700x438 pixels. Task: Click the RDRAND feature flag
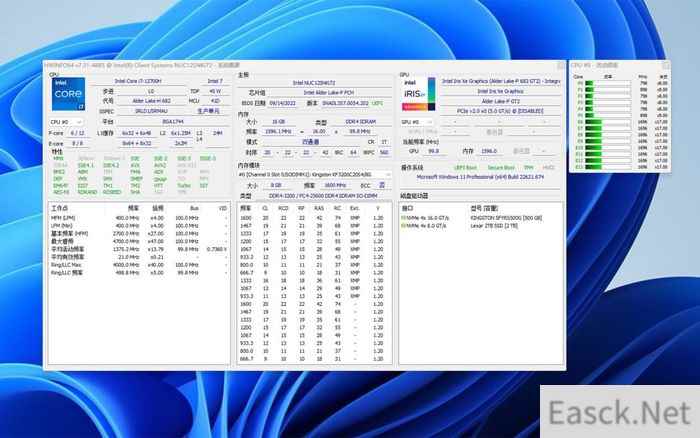pyautogui.click(x=87, y=192)
